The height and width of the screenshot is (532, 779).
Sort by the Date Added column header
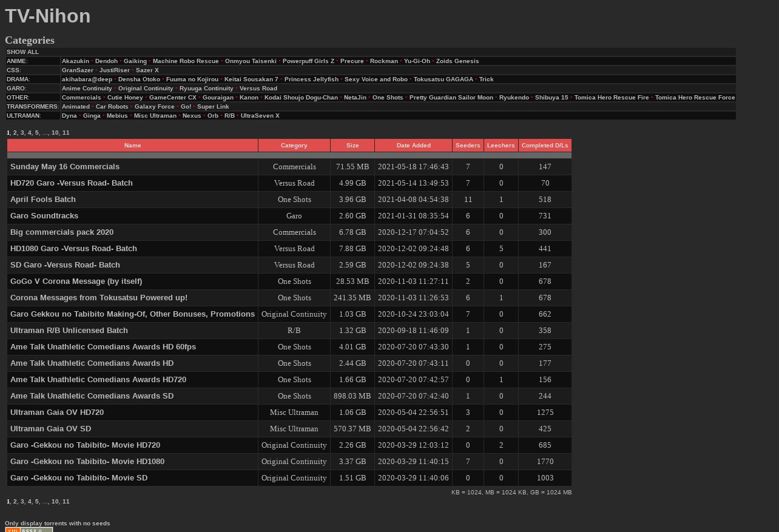(x=413, y=146)
